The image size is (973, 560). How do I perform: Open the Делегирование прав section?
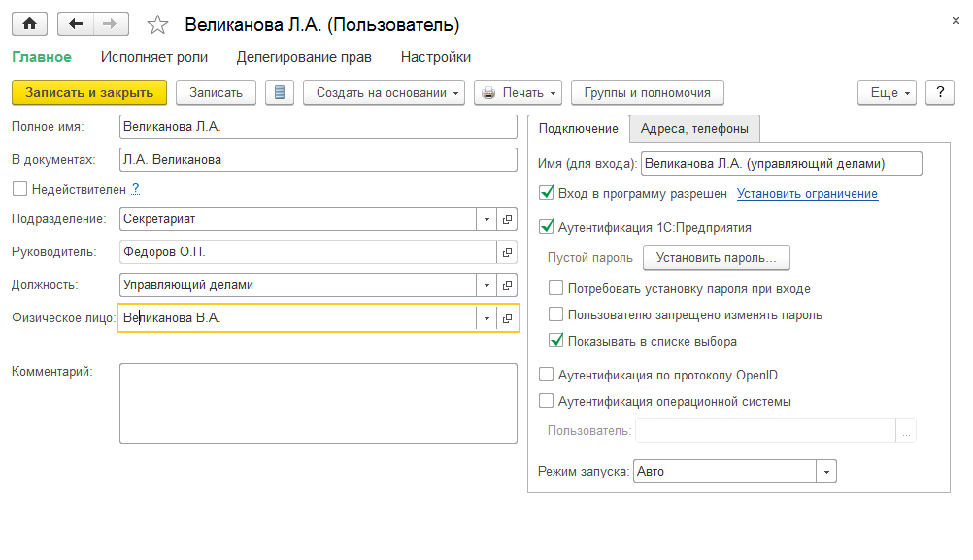[304, 57]
